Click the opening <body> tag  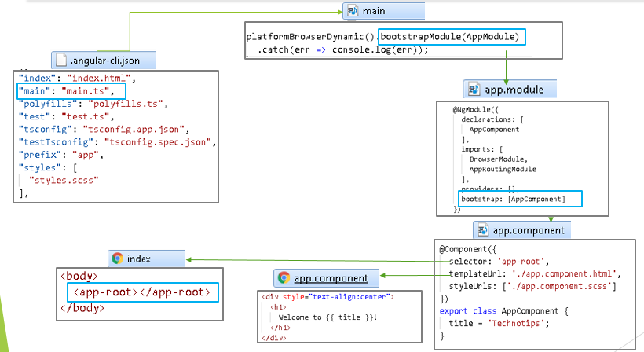click(x=79, y=276)
